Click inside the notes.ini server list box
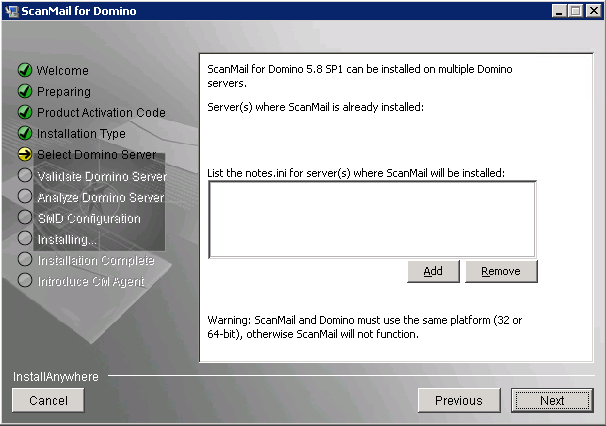The height and width of the screenshot is (426, 606). (371, 218)
